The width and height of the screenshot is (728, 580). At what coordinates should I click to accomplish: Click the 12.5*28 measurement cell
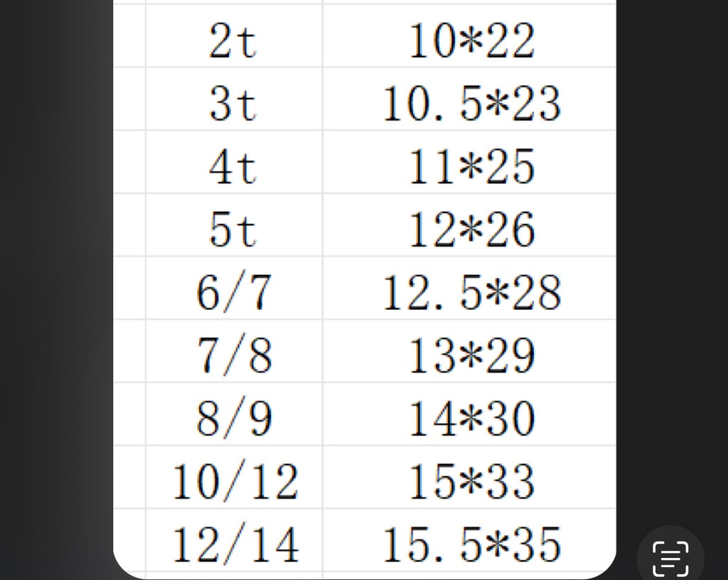pyautogui.click(x=469, y=288)
